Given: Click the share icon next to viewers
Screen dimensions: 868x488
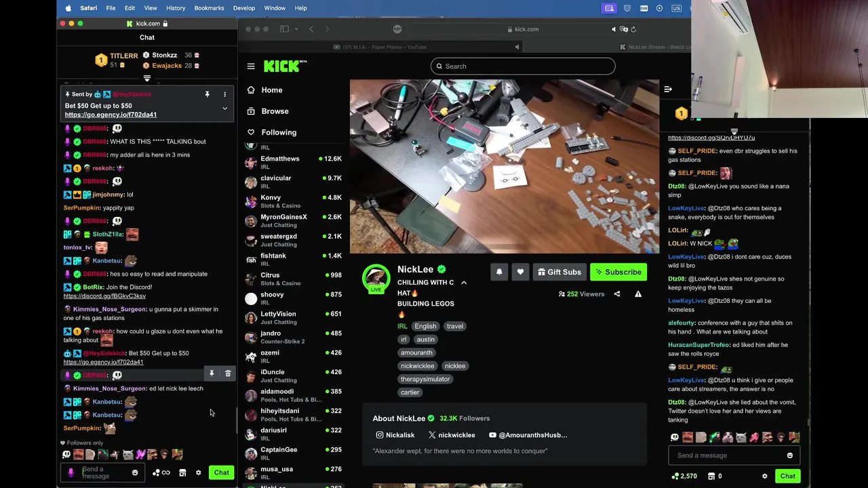Looking at the screenshot, I should click(617, 294).
